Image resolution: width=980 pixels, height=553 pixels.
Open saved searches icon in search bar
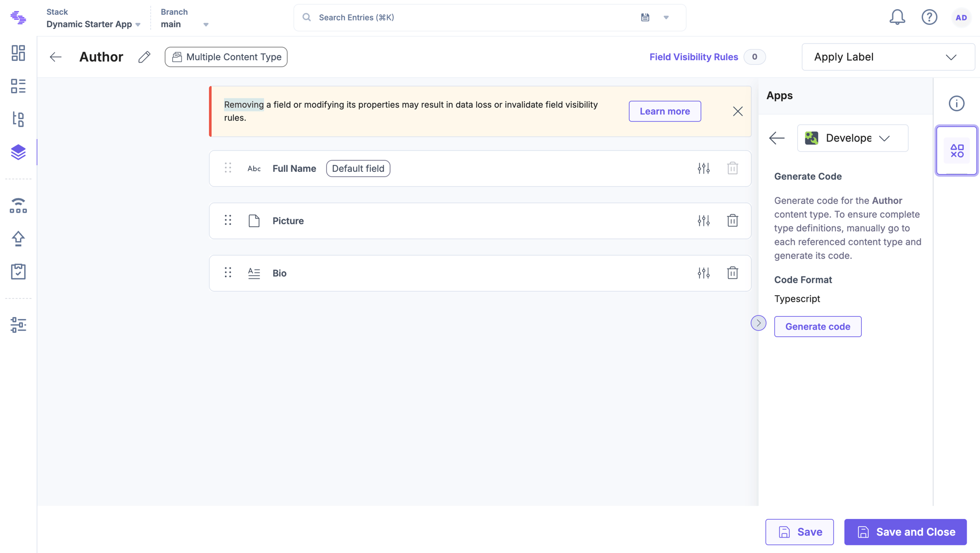[645, 17]
